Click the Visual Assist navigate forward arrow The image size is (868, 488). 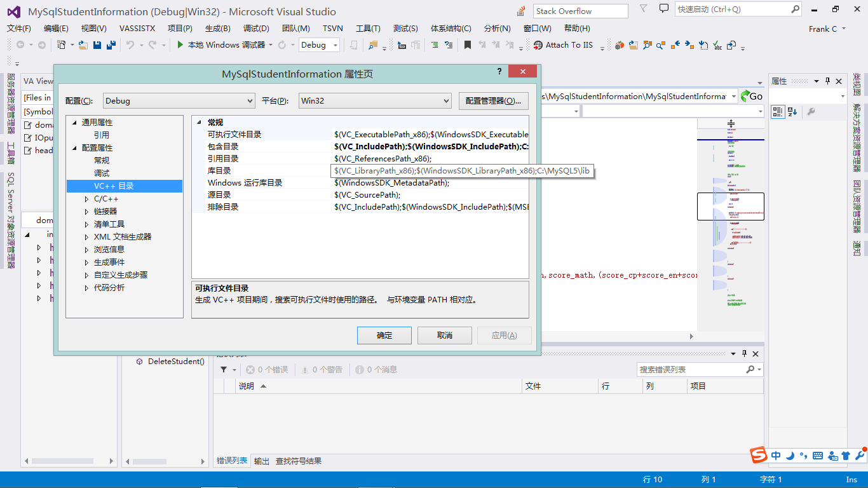coord(689,44)
